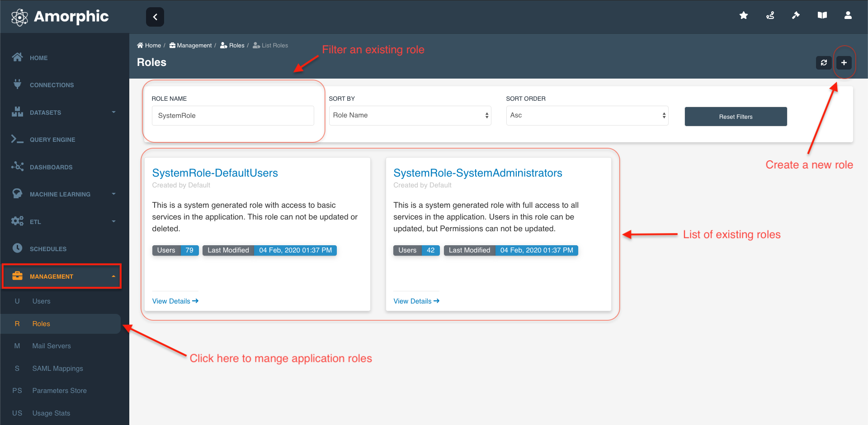Open the user profile icon in the header

(848, 16)
